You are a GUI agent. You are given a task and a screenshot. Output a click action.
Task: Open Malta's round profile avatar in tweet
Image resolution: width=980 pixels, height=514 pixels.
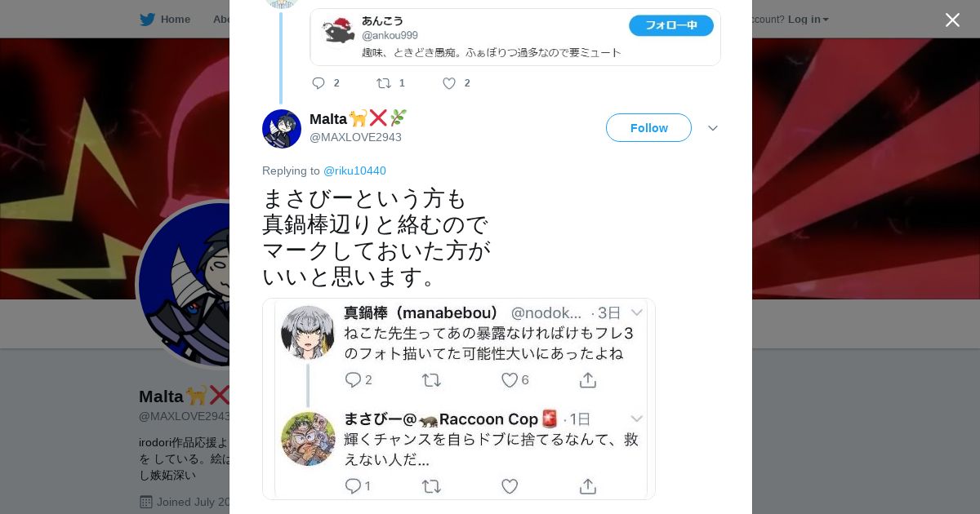click(282, 129)
